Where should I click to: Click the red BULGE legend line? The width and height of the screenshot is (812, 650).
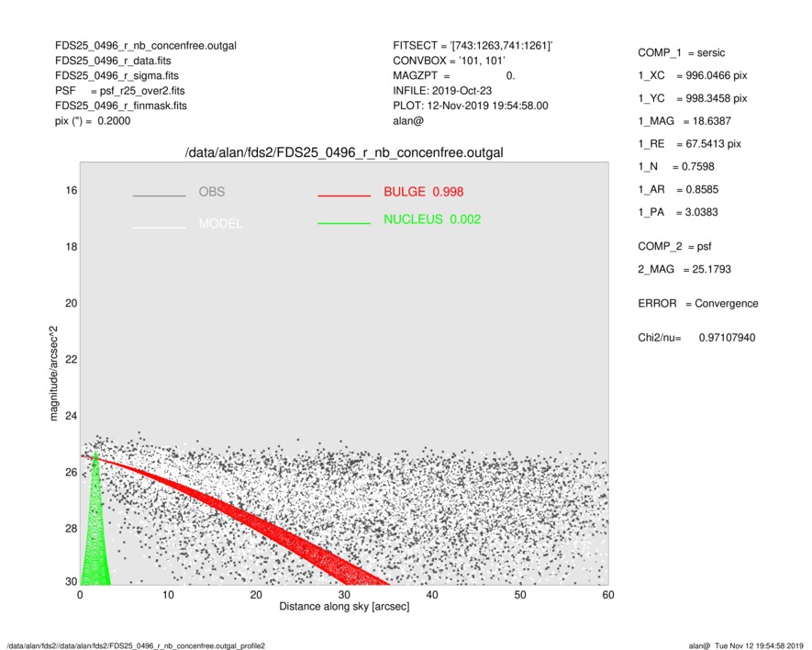(344, 196)
